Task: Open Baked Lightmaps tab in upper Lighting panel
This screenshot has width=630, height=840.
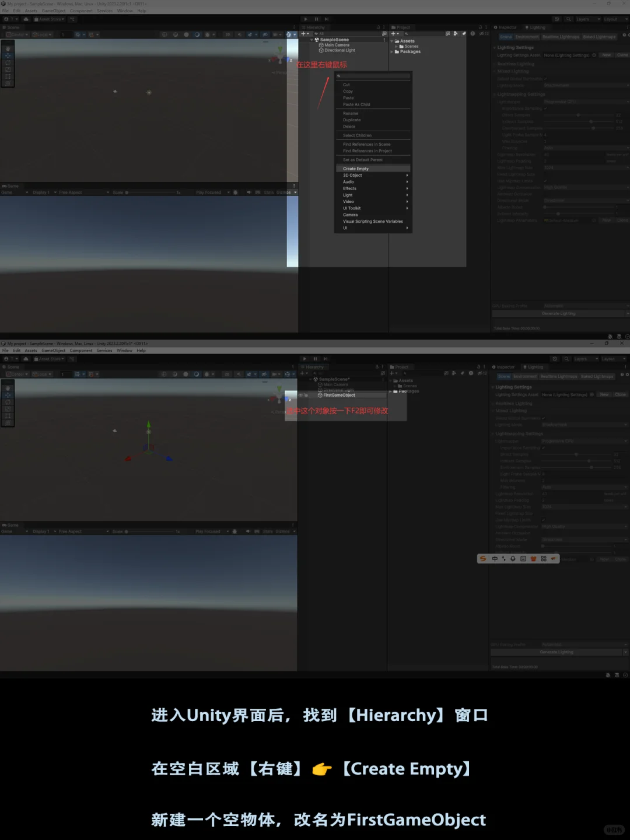Action: [x=599, y=37]
